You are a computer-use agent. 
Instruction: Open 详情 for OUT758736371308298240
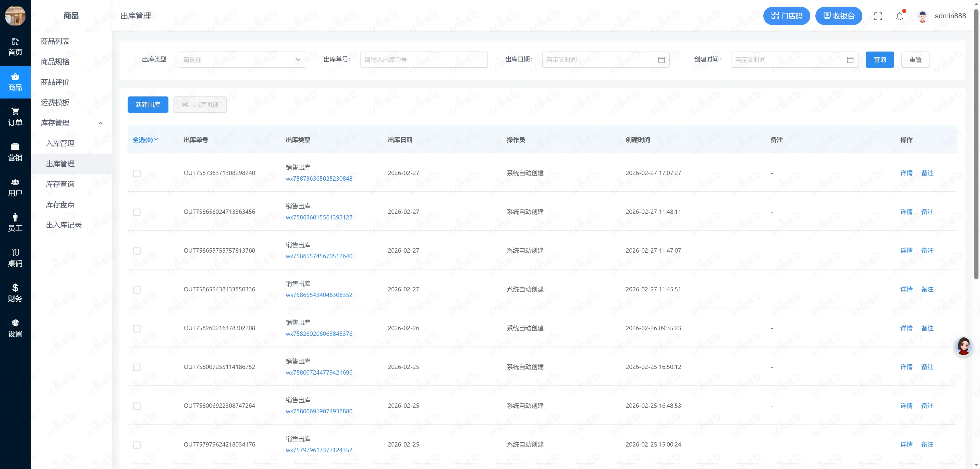pos(906,173)
